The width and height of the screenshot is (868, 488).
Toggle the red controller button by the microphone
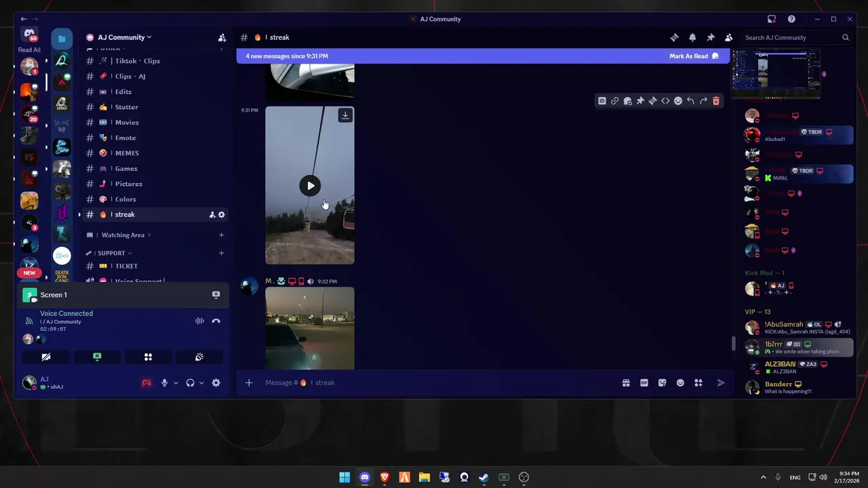pos(146,383)
